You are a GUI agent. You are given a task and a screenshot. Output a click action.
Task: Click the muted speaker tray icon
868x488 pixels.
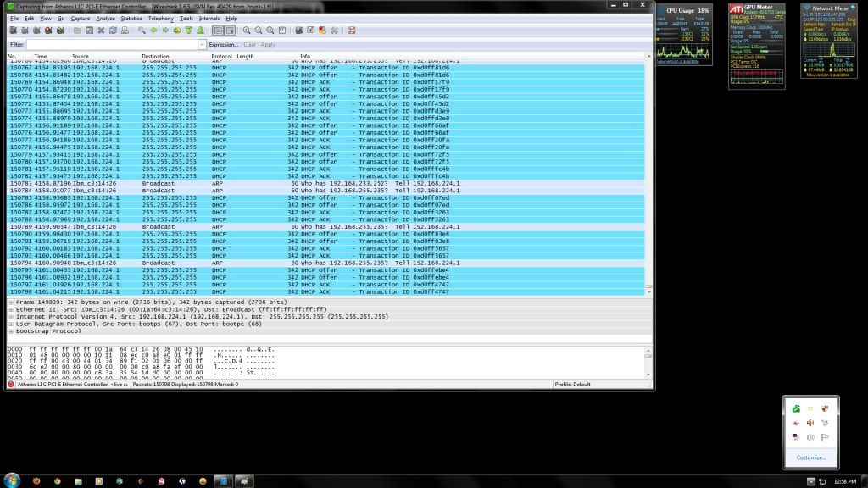pos(810,423)
